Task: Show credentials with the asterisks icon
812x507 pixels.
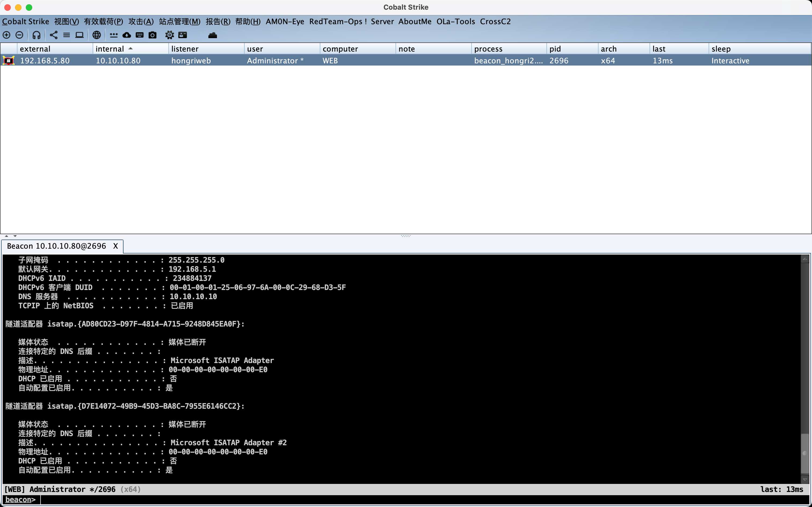Action: click(114, 35)
